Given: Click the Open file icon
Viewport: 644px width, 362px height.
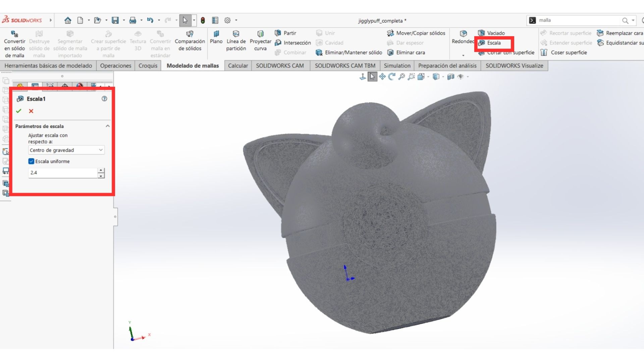Looking at the screenshot, I should (x=97, y=20).
